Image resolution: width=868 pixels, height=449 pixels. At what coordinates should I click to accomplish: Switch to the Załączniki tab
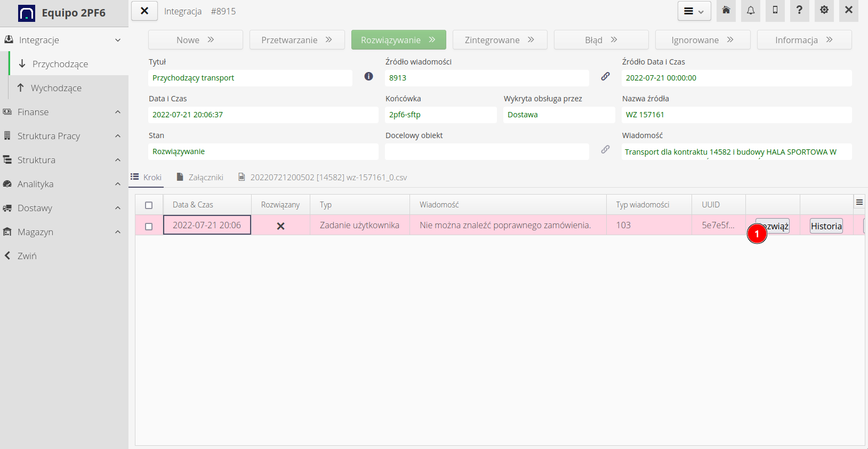(x=200, y=177)
